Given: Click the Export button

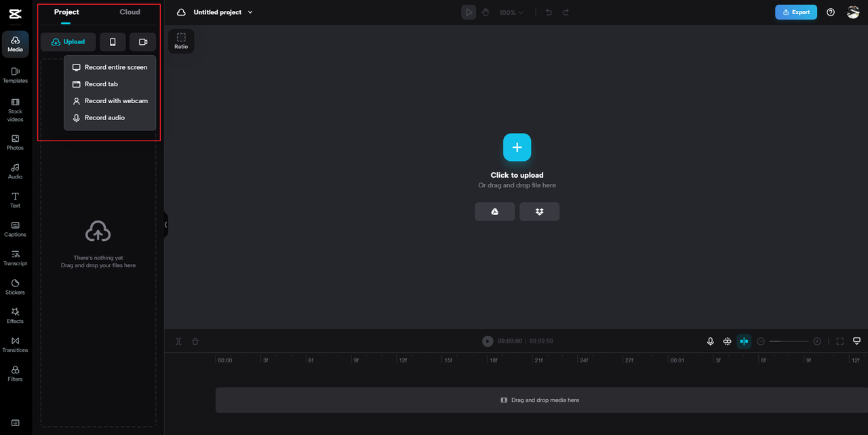Looking at the screenshot, I should [x=796, y=12].
